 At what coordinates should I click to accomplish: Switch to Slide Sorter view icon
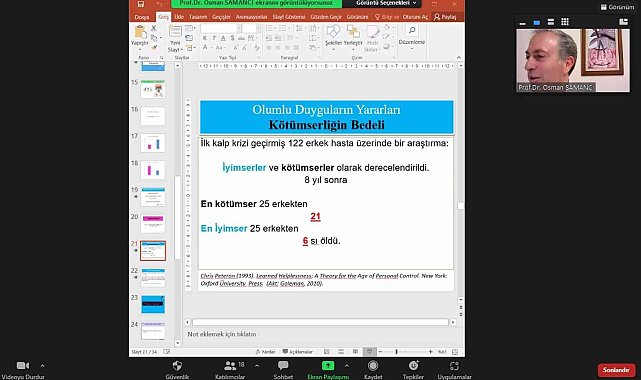coord(341,352)
